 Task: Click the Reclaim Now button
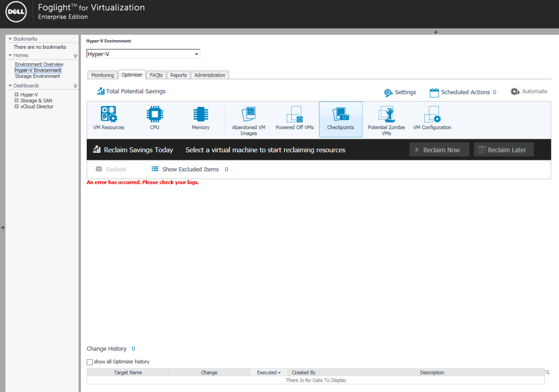(x=439, y=150)
